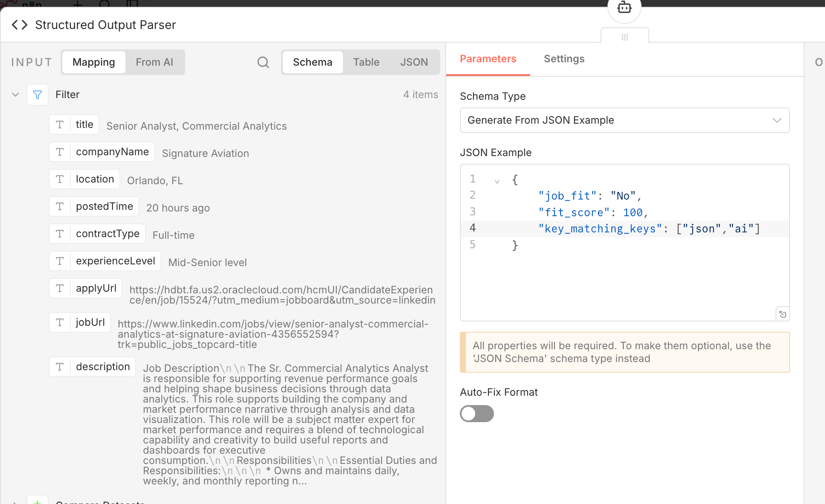Click the companyName field pill
Screen dimensions: 825x504
(x=112, y=152)
